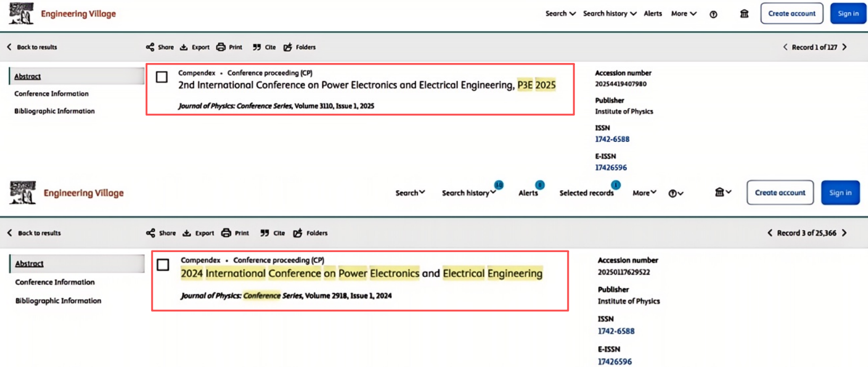Screen dimensions: 868x367
Task: Select Conference Information in top record sidebar
Action: pyautogui.click(x=51, y=94)
